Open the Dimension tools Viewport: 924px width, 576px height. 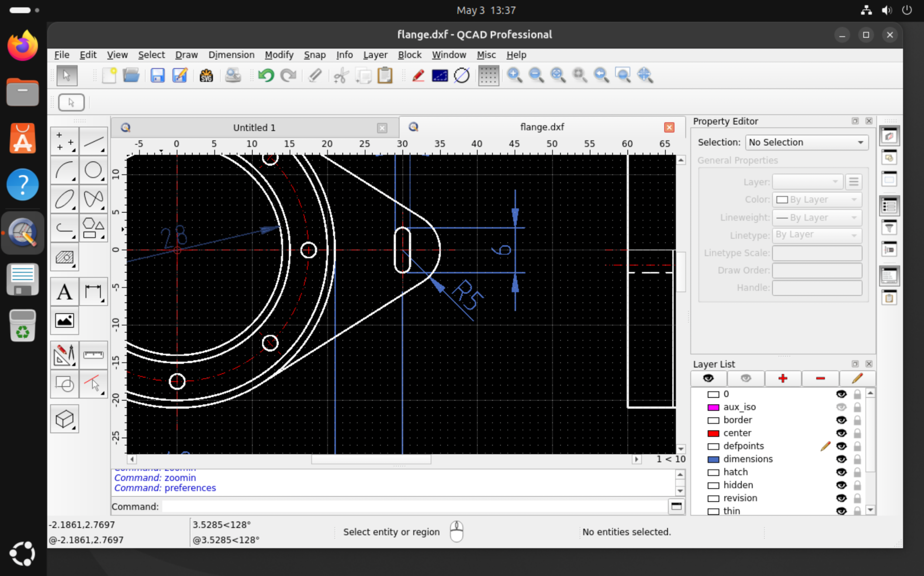tap(93, 293)
